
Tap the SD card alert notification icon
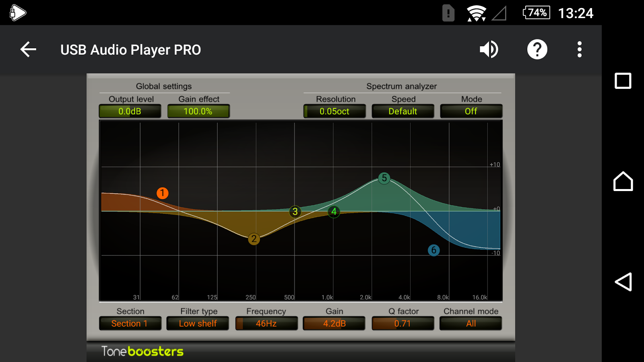448,13
